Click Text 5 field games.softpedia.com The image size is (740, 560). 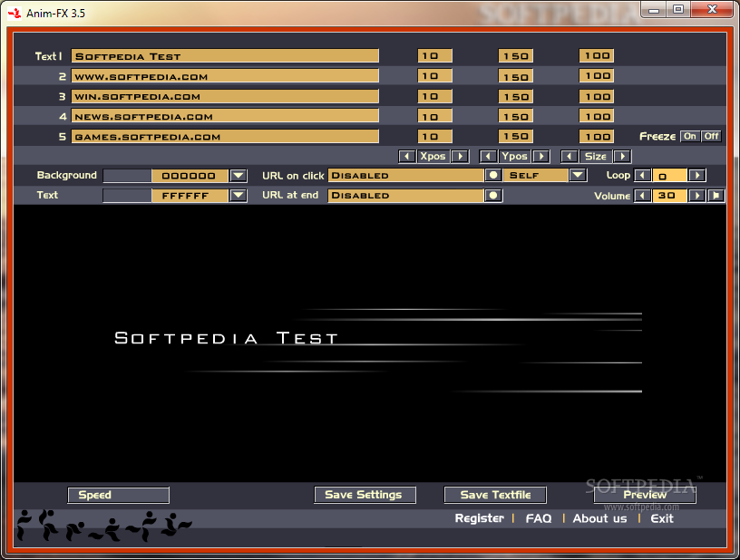[225, 137]
